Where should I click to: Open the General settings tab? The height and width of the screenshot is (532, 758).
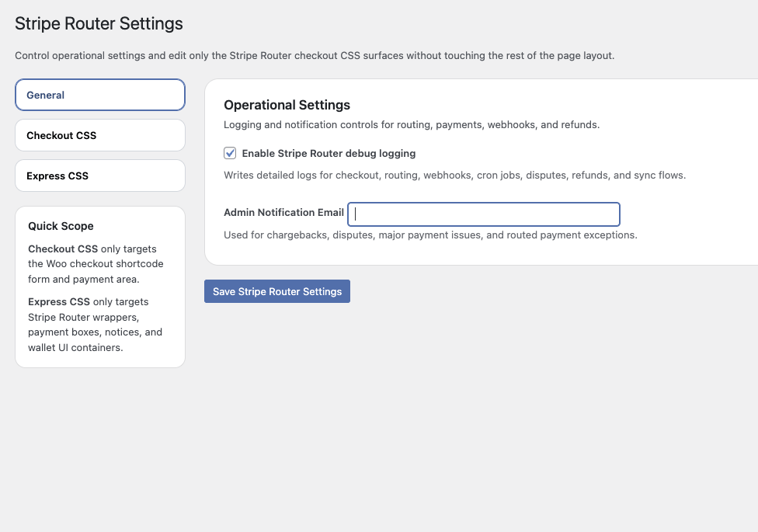pos(99,95)
